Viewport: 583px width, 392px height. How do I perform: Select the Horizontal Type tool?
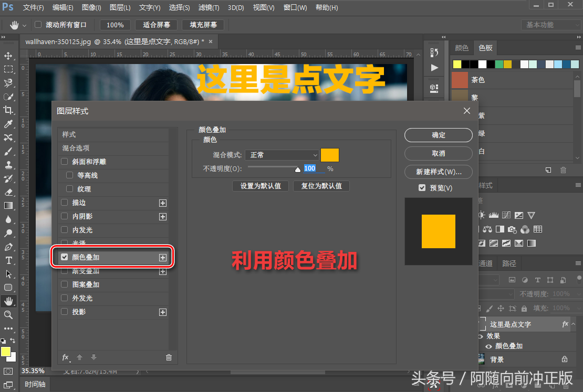coord(8,260)
